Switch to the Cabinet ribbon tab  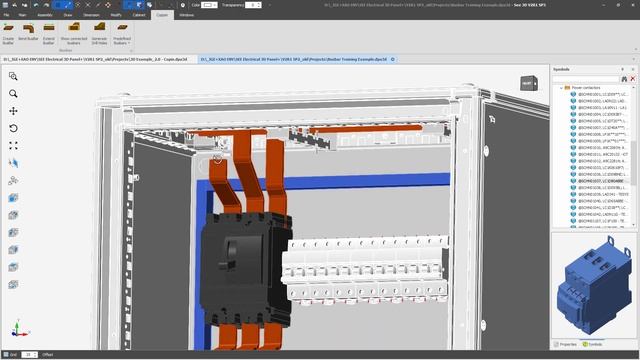(139, 15)
